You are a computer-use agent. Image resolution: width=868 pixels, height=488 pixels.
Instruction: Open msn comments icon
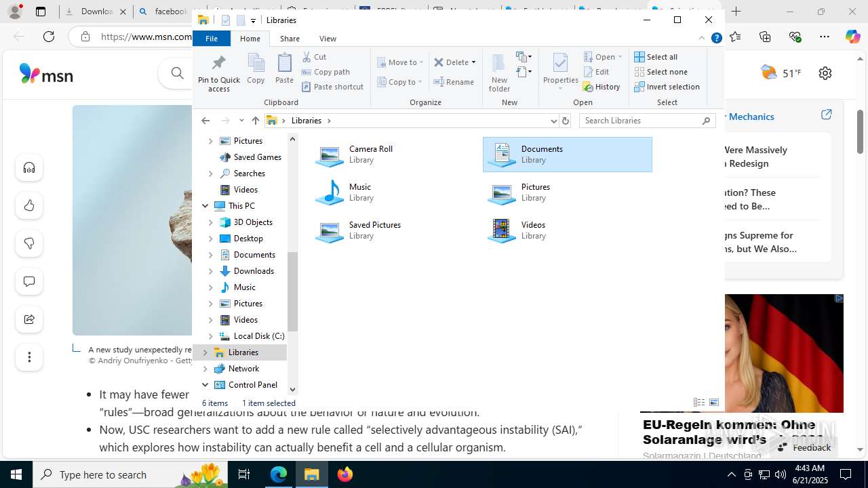[29, 281]
